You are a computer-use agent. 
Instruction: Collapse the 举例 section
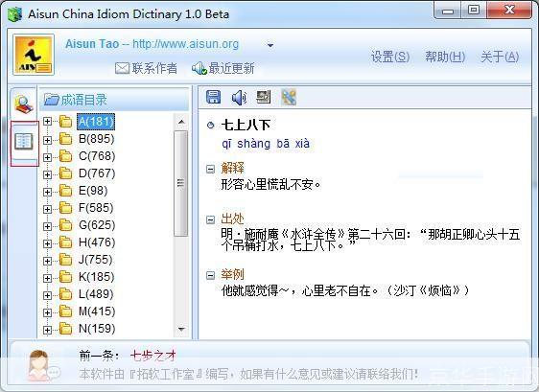click(210, 275)
